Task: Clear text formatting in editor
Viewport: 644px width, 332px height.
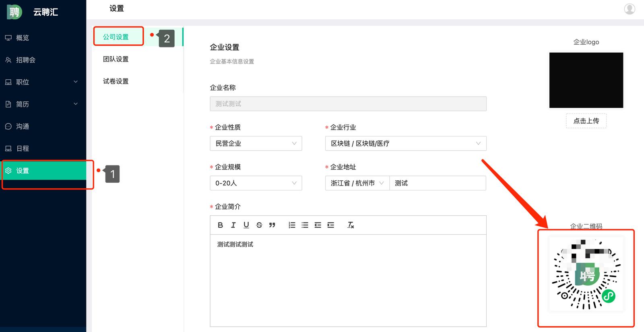Action: point(351,225)
